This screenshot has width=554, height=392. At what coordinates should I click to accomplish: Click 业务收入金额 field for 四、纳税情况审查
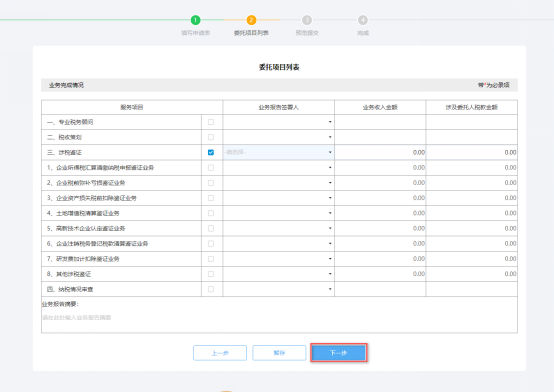click(380, 289)
